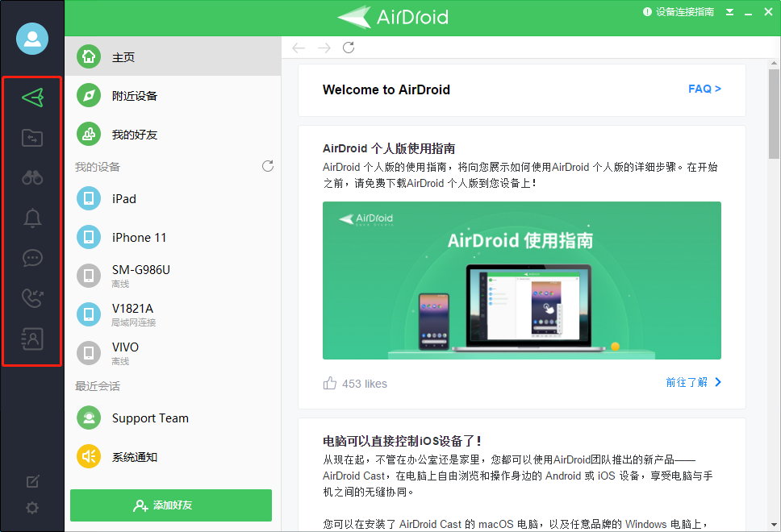Open the title bar dropdown menu arrow
Screen dimensions: 781x532
click(x=729, y=12)
